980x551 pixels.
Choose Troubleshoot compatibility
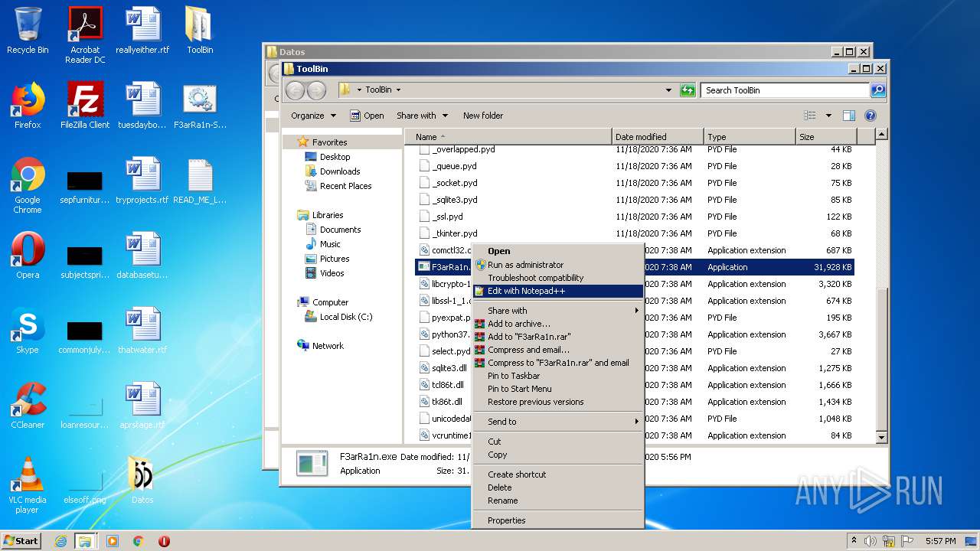point(557,278)
